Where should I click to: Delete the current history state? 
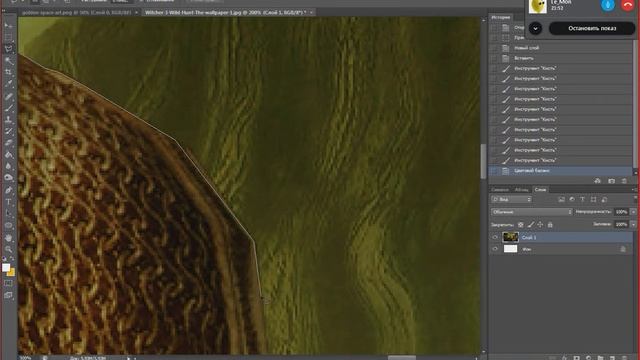[624, 180]
